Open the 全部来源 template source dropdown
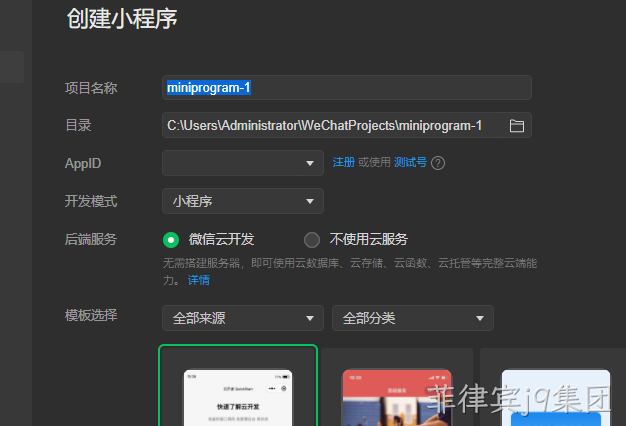Screen dimensions: 626x426 point(243,318)
